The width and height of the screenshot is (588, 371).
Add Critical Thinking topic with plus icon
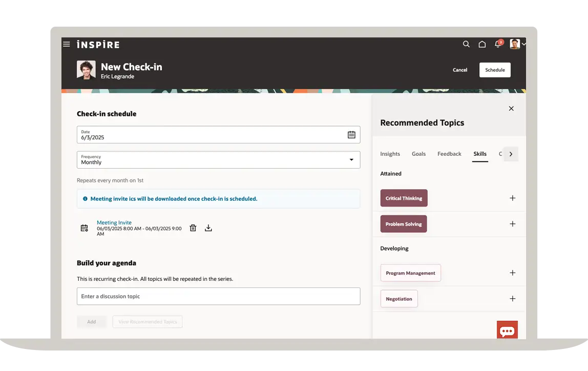(512, 198)
